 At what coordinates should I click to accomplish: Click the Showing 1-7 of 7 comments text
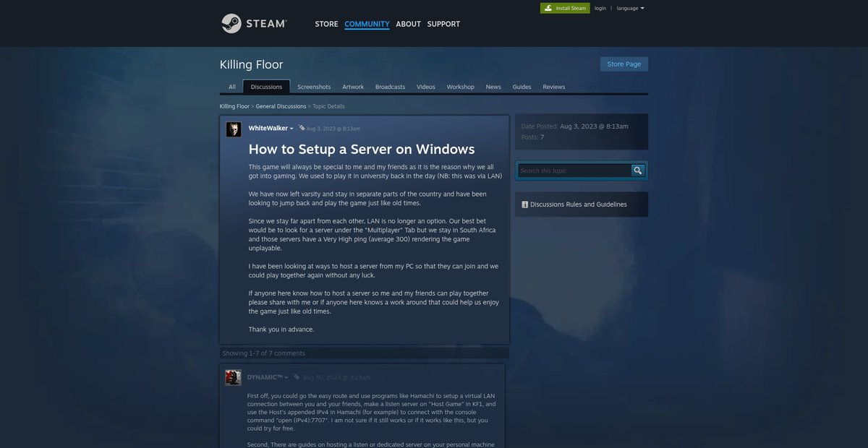[x=263, y=353]
